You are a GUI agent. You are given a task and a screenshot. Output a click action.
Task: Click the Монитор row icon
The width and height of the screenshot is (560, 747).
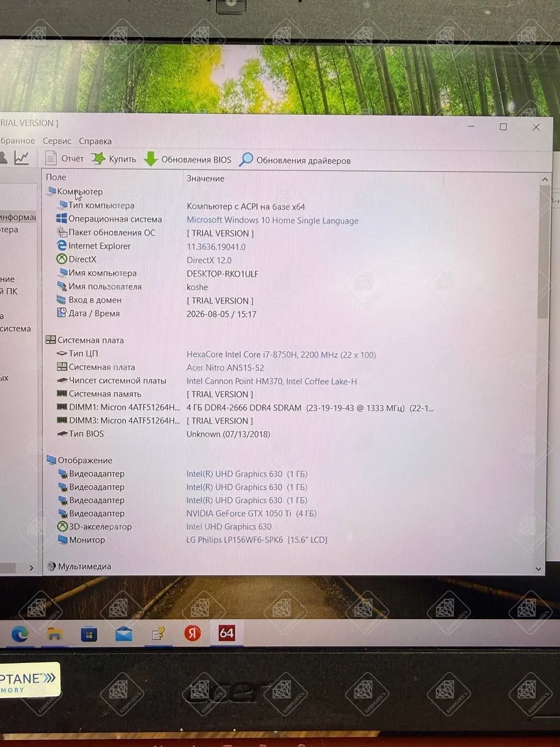(63, 540)
